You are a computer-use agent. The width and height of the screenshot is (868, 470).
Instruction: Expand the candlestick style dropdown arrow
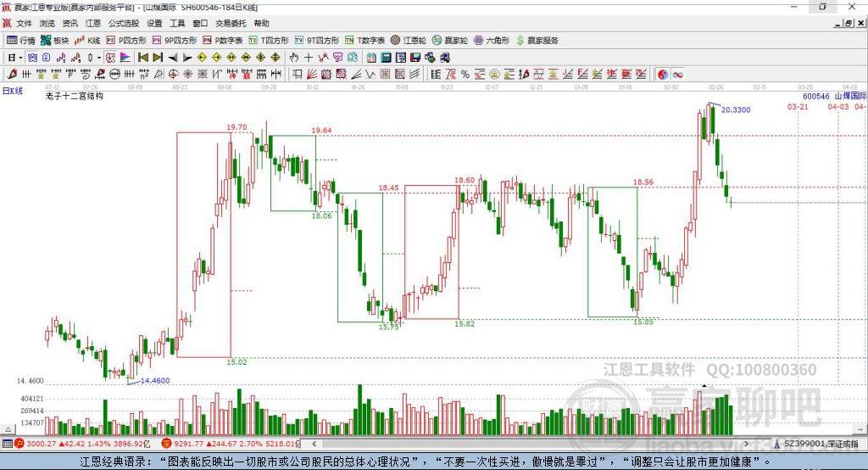(x=99, y=58)
